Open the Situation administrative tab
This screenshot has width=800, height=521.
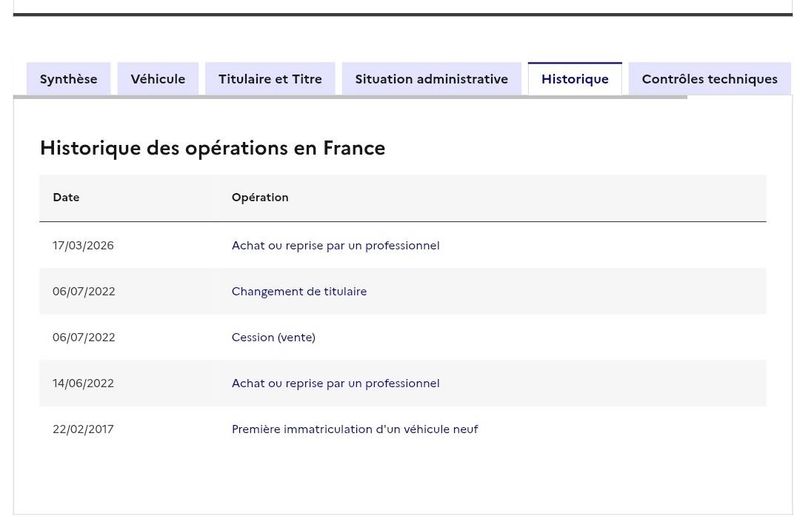coord(432,79)
